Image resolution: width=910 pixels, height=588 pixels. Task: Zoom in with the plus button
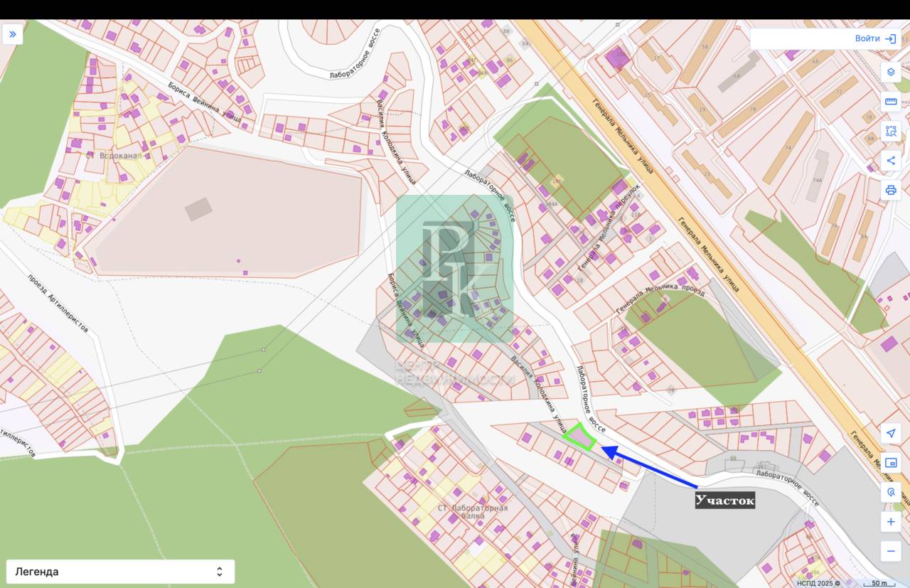click(x=891, y=522)
